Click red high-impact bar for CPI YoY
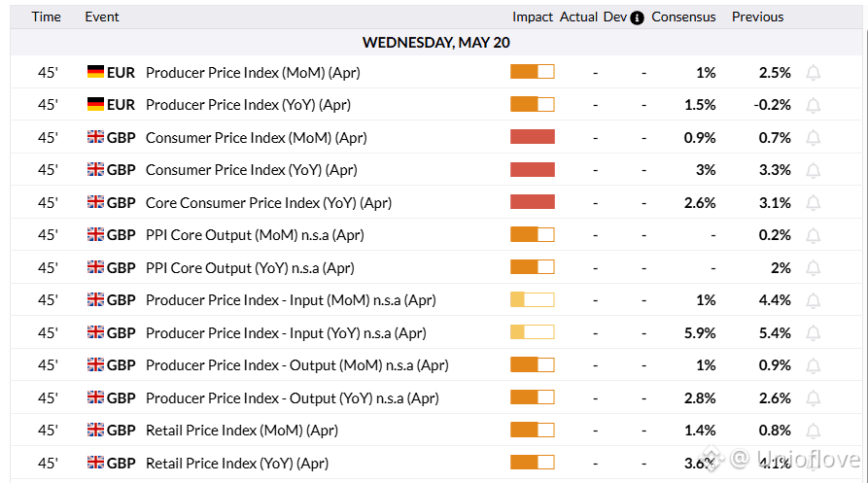868x483 pixels. pos(532,169)
